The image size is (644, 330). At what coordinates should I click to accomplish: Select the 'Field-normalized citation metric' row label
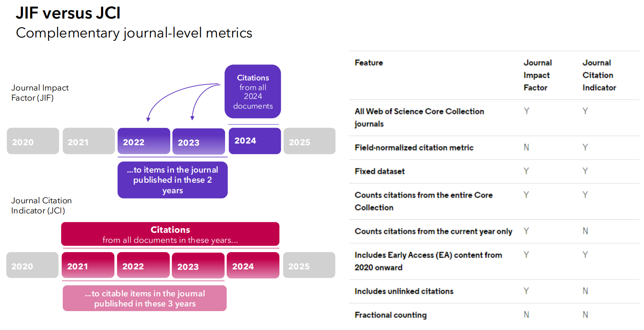[414, 147]
